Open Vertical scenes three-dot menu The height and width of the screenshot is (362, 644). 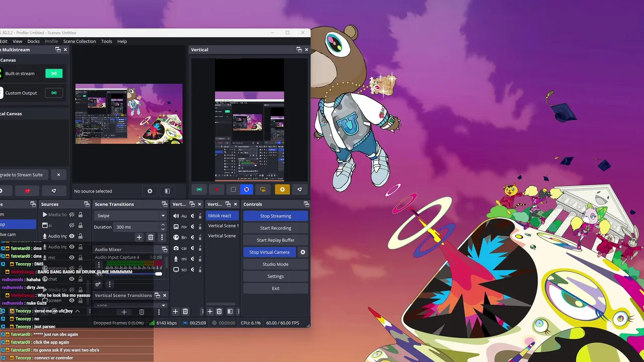tap(238, 312)
